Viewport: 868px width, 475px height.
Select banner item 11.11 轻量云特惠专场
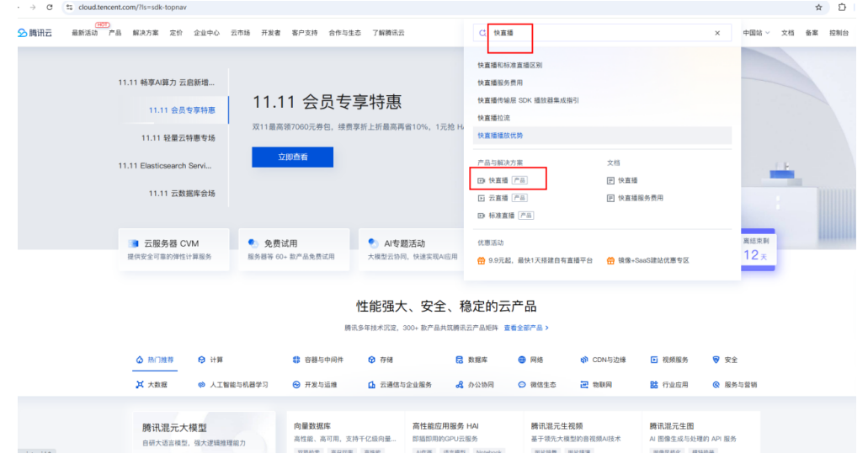point(178,138)
